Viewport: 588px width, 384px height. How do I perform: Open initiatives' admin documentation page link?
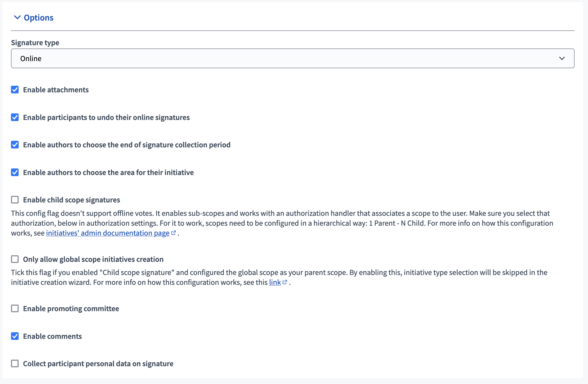[x=107, y=233]
